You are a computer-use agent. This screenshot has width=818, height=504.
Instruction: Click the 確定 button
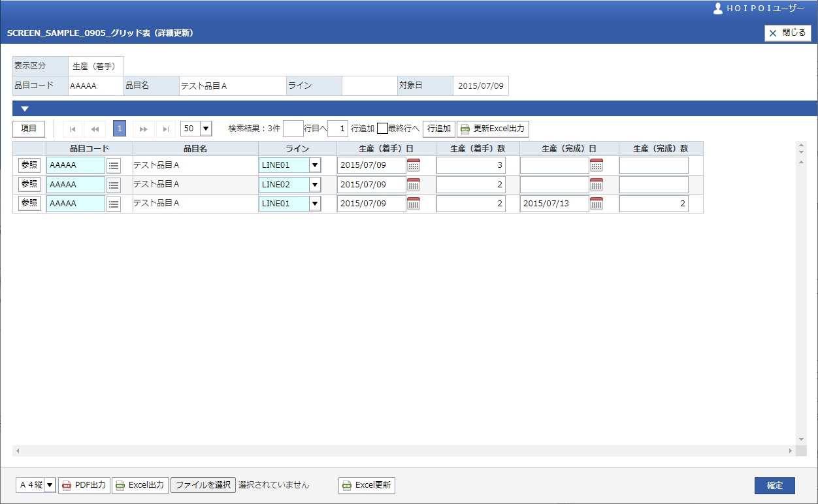[x=774, y=486]
